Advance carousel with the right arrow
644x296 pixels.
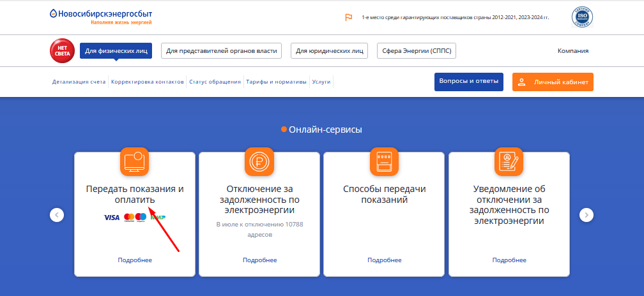click(x=586, y=215)
